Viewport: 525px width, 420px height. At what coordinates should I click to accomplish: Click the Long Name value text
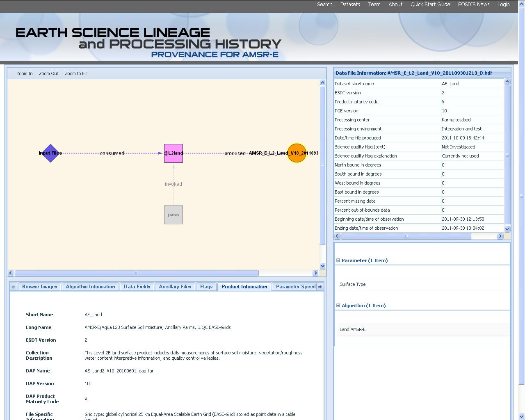pyautogui.click(x=157, y=327)
